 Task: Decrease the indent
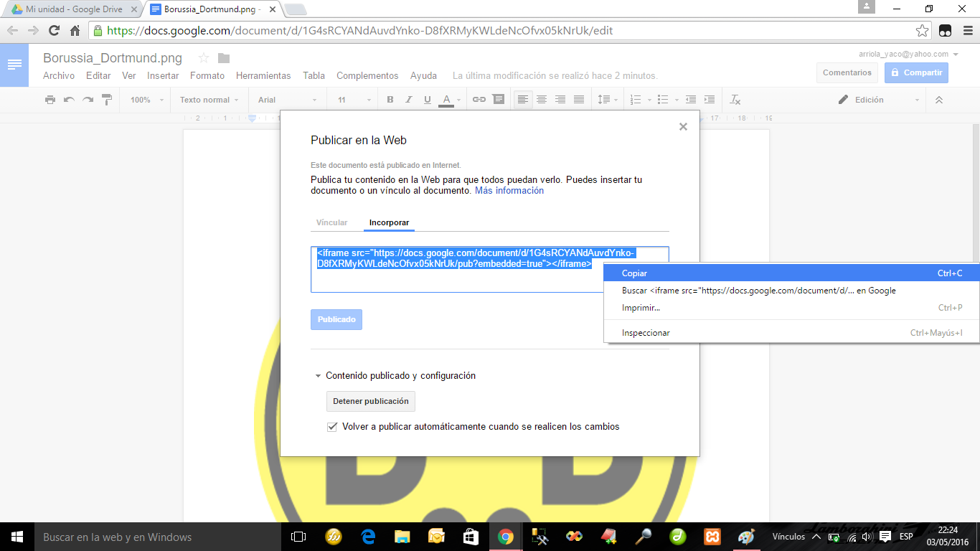[691, 100]
